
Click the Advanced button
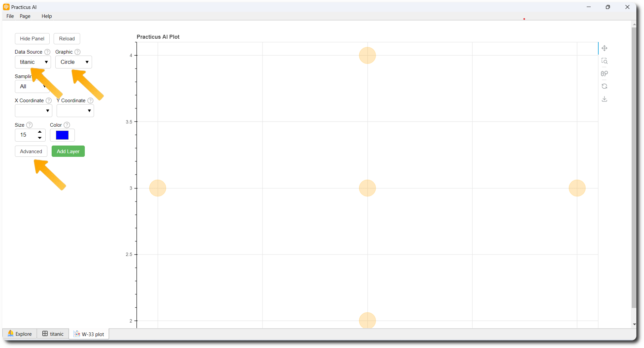(31, 152)
